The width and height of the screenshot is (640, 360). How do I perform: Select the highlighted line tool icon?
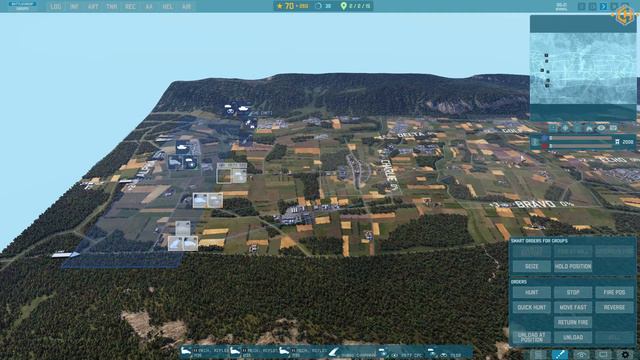[560, 355]
